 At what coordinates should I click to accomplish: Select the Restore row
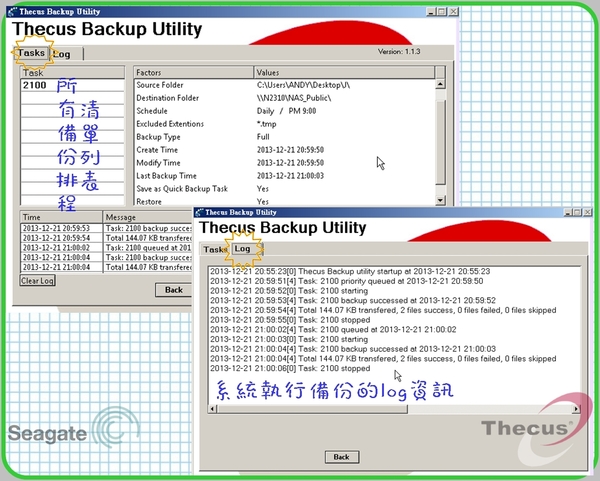[285, 201]
